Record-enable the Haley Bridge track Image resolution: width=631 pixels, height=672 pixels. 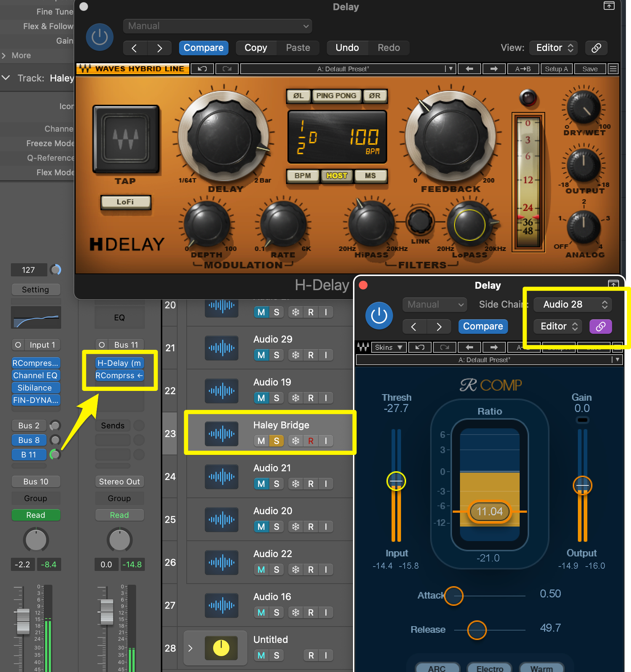pyautogui.click(x=311, y=441)
